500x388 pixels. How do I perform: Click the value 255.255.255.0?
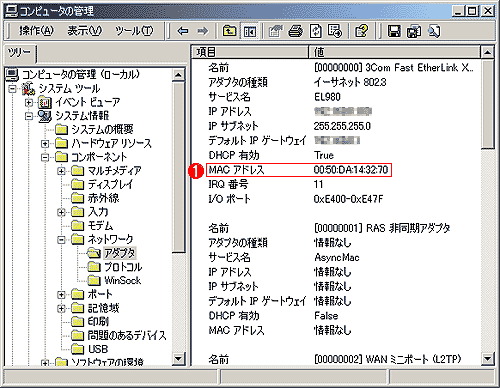point(342,126)
